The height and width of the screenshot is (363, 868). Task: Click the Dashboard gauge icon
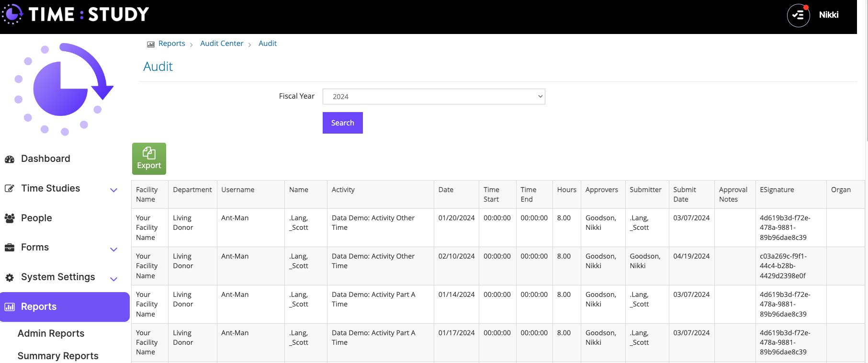(10, 159)
